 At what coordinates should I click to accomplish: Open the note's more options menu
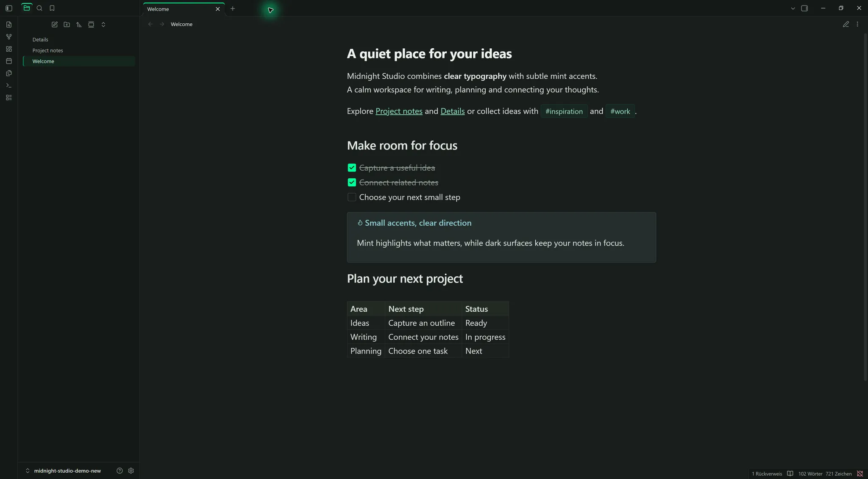click(857, 24)
